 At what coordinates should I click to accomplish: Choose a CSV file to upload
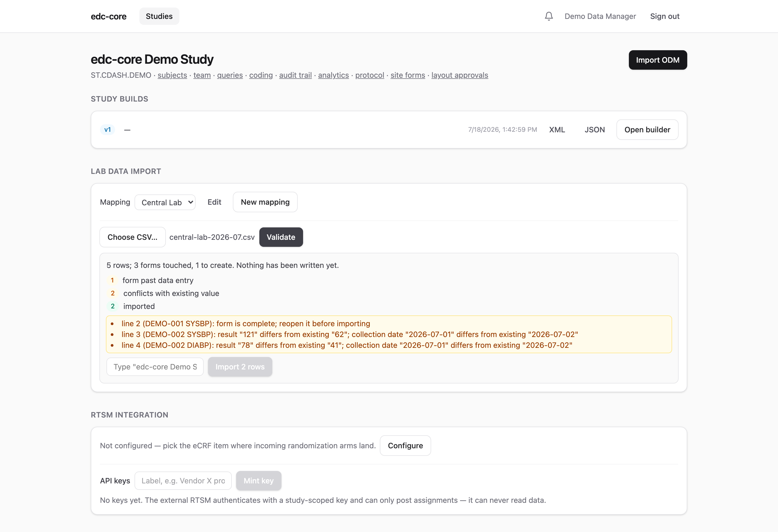click(133, 237)
